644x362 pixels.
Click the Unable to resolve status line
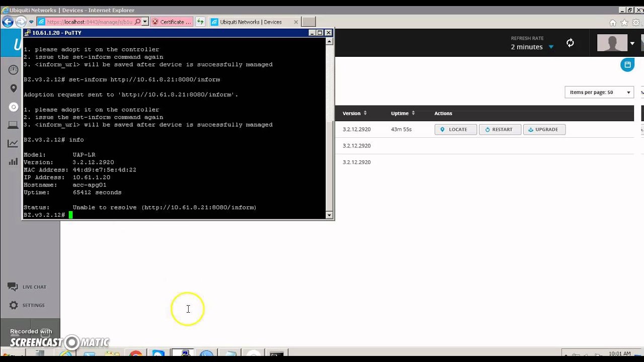pos(140,207)
